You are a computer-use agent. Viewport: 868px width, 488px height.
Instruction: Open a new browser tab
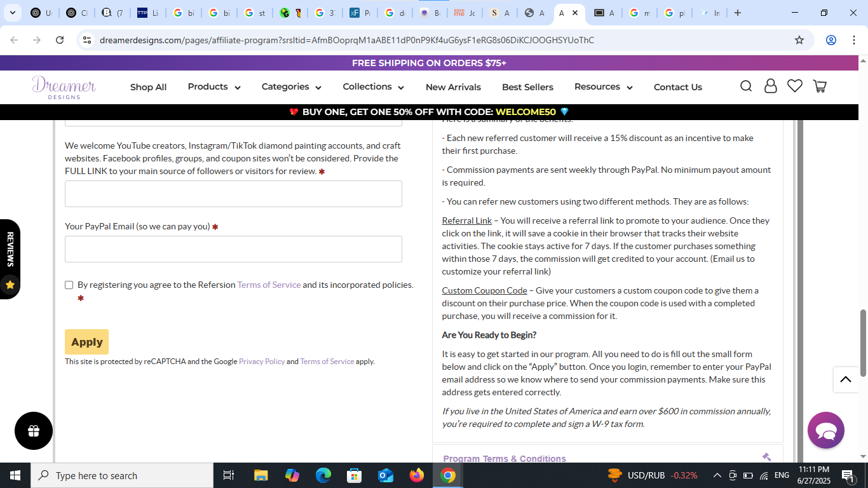[x=737, y=13]
